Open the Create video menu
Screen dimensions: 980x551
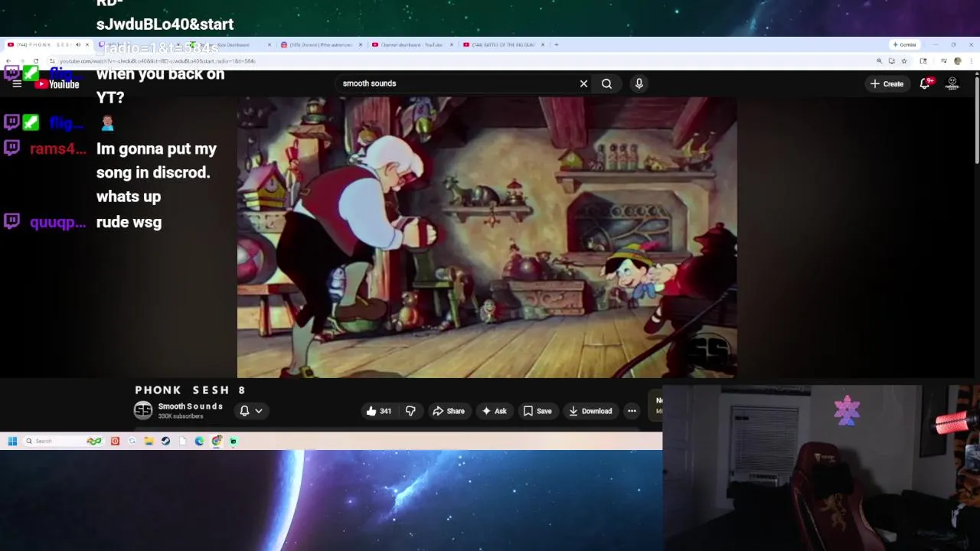(x=887, y=83)
